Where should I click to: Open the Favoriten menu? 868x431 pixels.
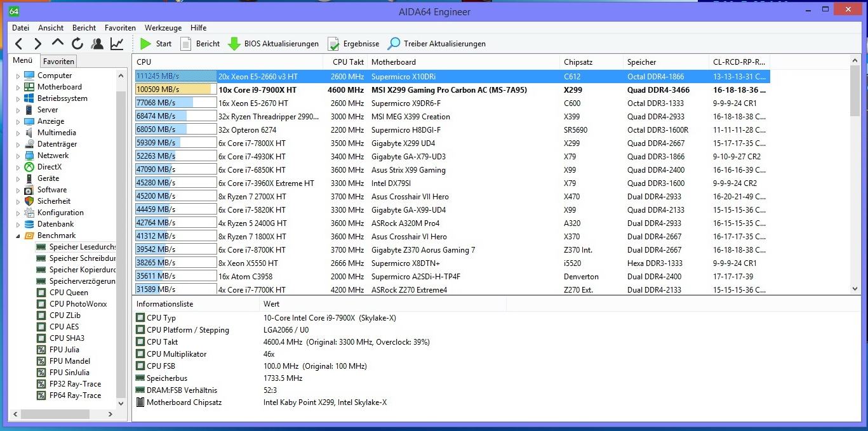point(120,28)
